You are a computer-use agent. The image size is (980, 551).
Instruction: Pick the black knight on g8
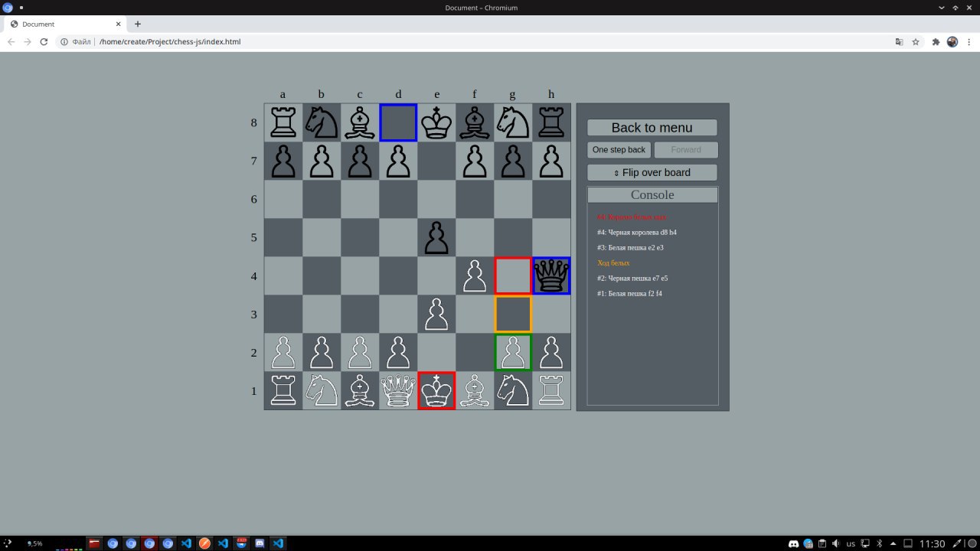coord(513,122)
